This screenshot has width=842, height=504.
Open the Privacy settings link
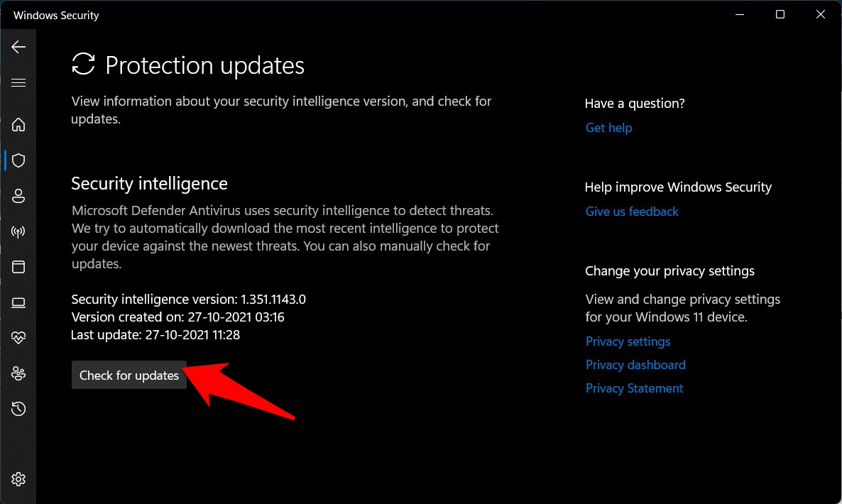pyautogui.click(x=628, y=341)
